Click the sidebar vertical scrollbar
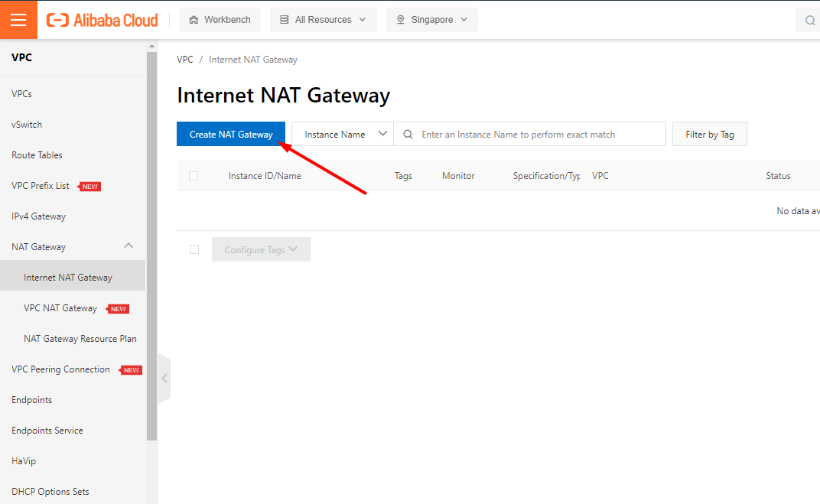Screen dimensions: 820x504 (x=151, y=245)
